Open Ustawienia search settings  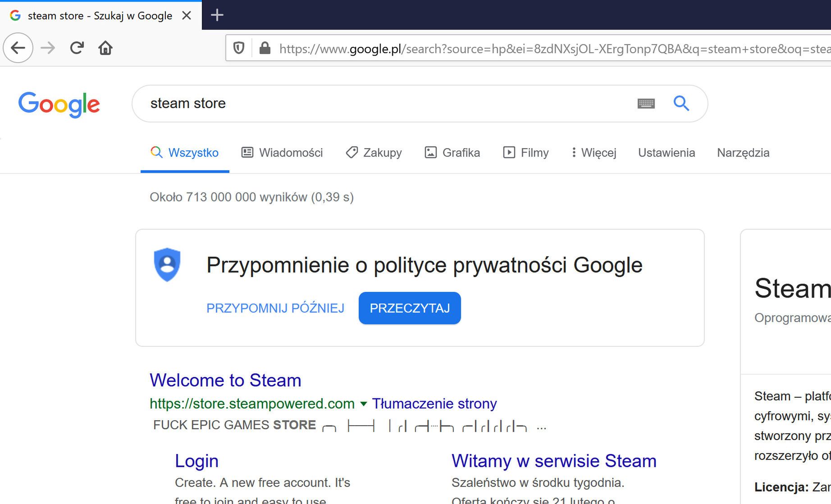(x=667, y=153)
